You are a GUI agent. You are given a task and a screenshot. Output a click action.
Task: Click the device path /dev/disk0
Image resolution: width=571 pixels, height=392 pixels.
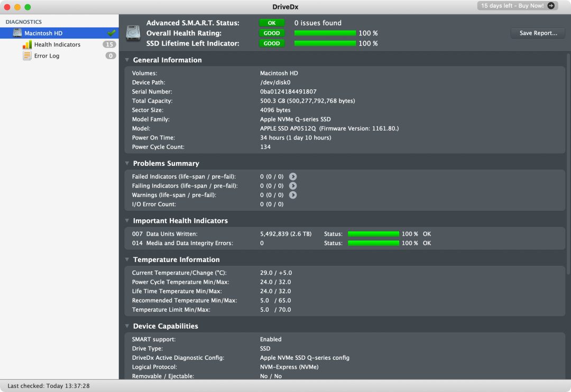(275, 82)
